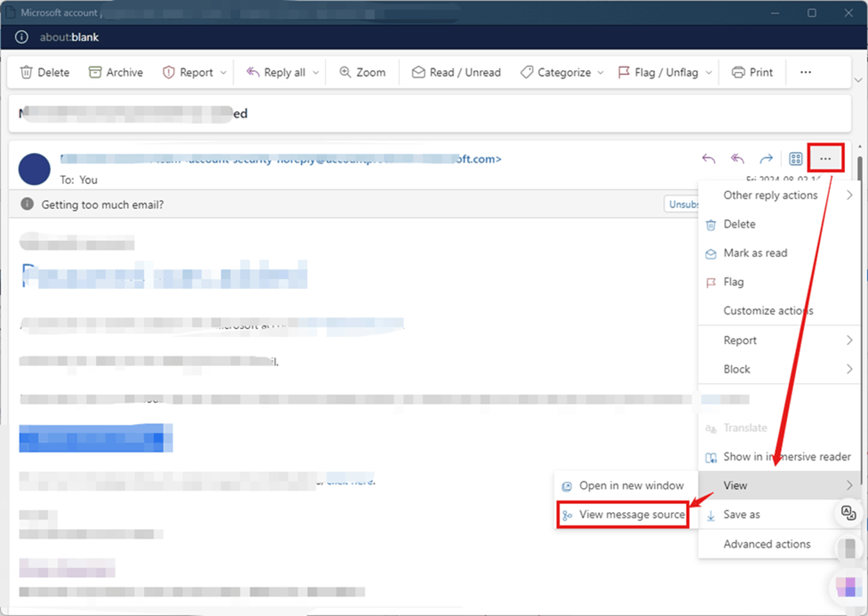Viewport: 868px width, 616px height.
Task: Click the trash icon beside Delete in the menu
Action: click(711, 225)
